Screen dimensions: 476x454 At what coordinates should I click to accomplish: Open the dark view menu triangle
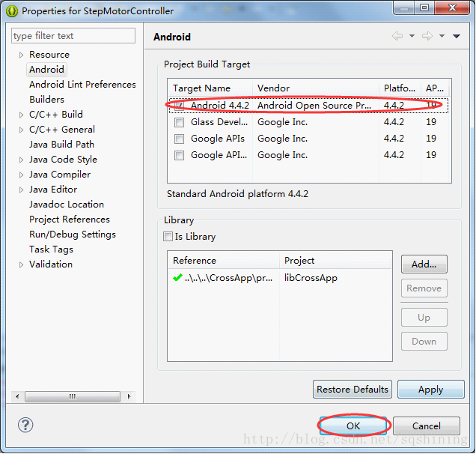pos(457,36)
